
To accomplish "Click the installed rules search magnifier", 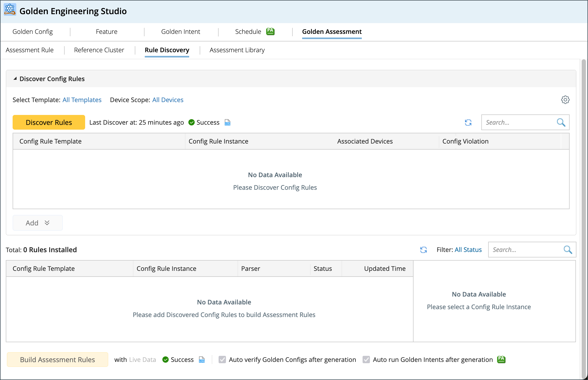I will (568, 250).
